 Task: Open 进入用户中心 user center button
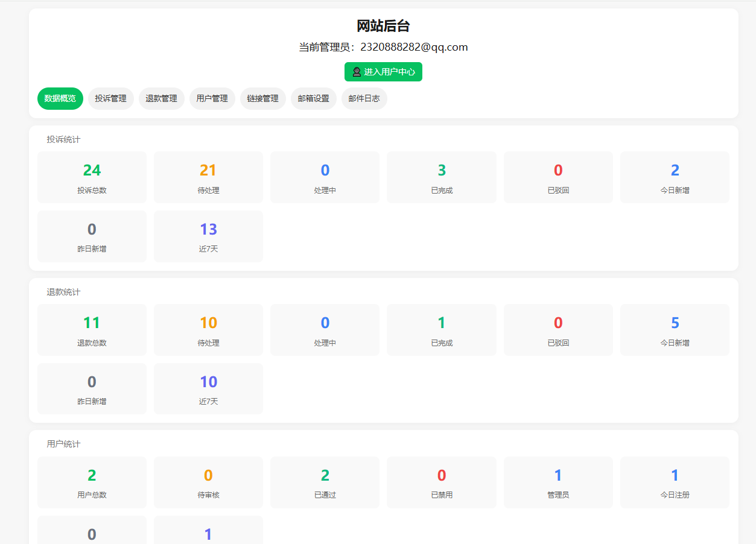(383, 72)
